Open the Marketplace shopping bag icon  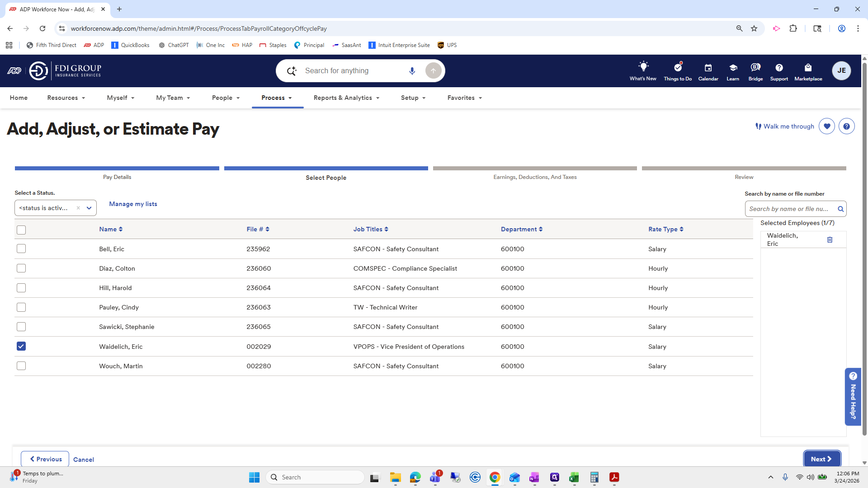[x=808, y=68]
